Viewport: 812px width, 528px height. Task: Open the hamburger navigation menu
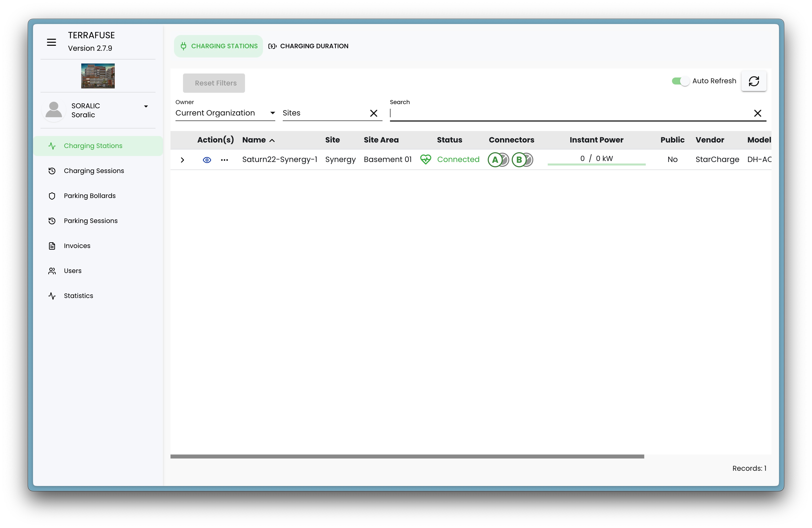point(51,42)
